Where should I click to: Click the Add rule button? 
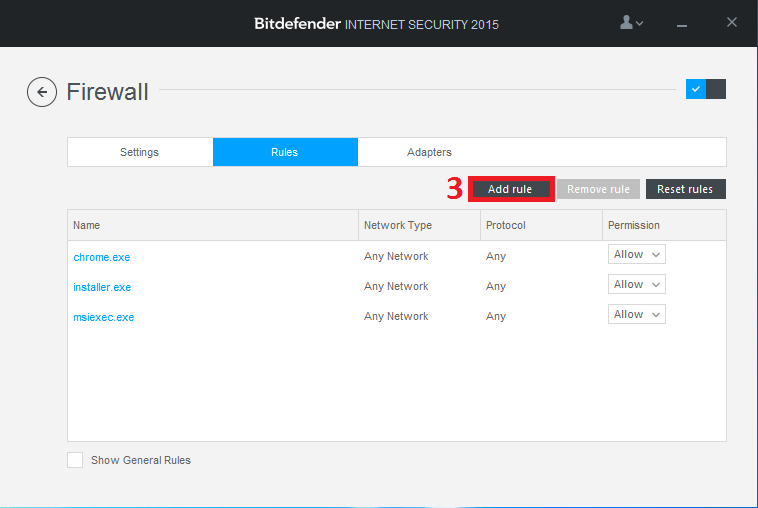click(511, 189)
